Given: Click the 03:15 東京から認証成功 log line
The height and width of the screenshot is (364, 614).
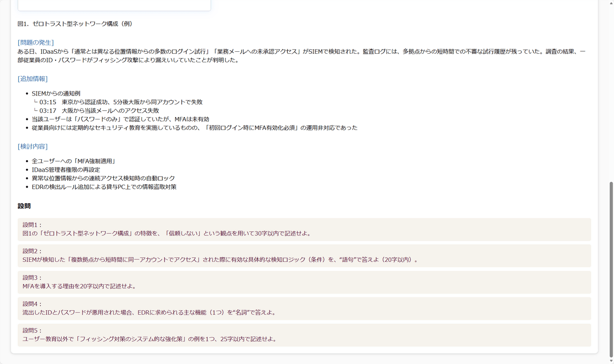Looking at the screenshot, I should [x=120, y=102].
